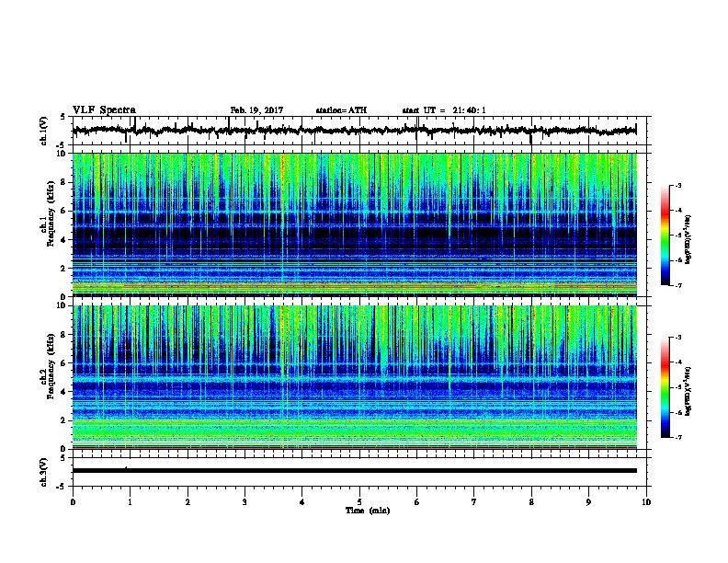Click inside the ch.1 spectrogram panel
728x563 pixels.
[355, 224]
